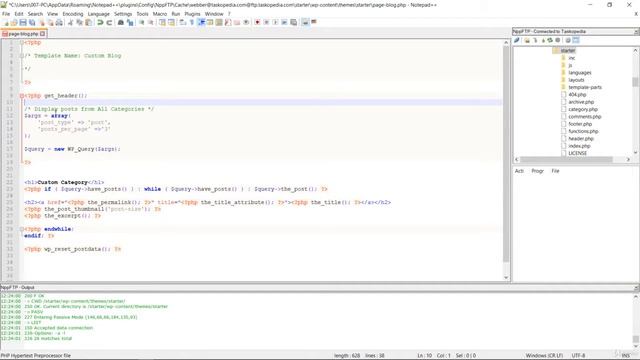
Task: Open the Encoding menu
Action: coord(73,14)
